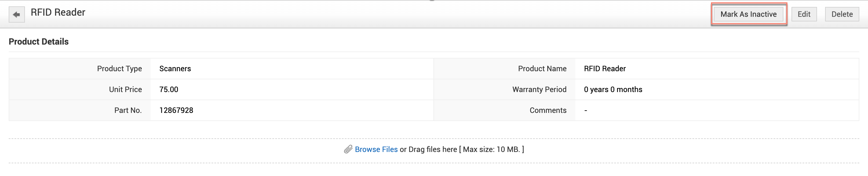Open the Edit product button

pyautogui.click(x=804, y=14)
